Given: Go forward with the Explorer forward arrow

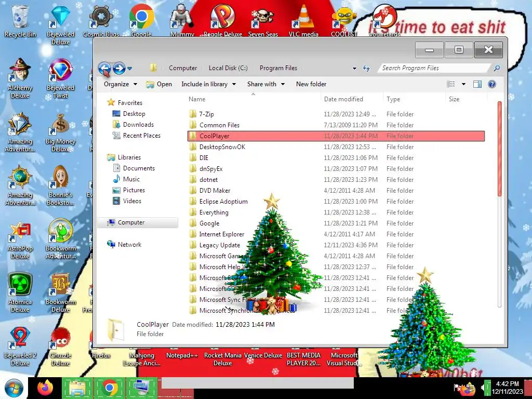Looking at the screenshot, I should click(x=119, y=69).
